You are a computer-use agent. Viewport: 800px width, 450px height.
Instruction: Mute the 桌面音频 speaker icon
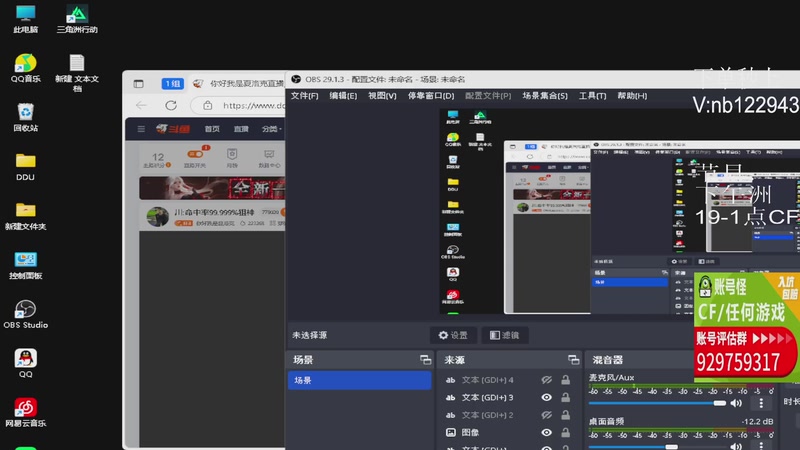tap(736, 446)
